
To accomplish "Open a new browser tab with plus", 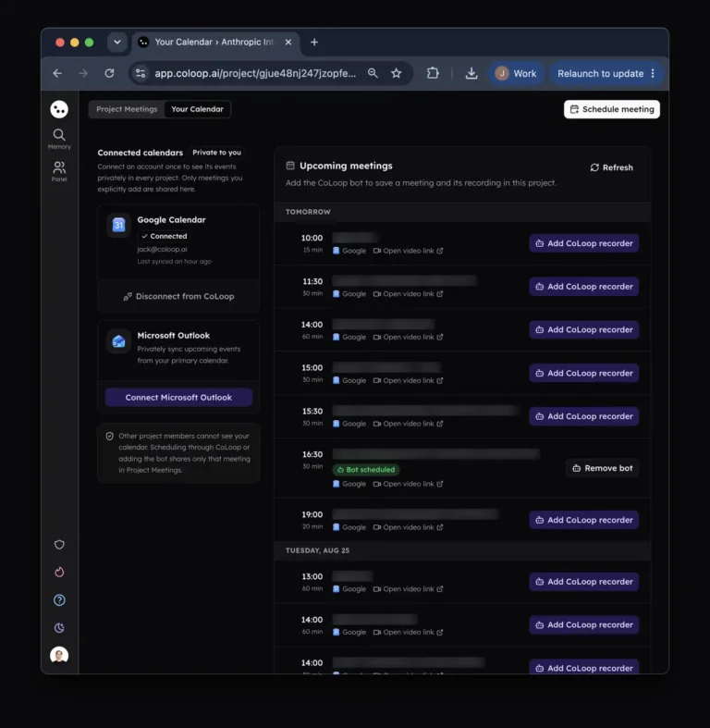I will point(314,43).
